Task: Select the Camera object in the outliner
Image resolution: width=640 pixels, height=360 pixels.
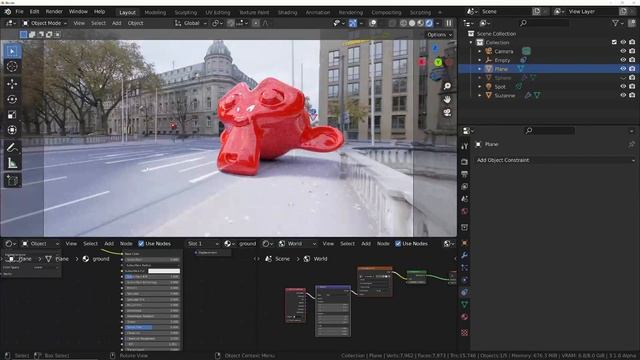Action: coord(504,51)
